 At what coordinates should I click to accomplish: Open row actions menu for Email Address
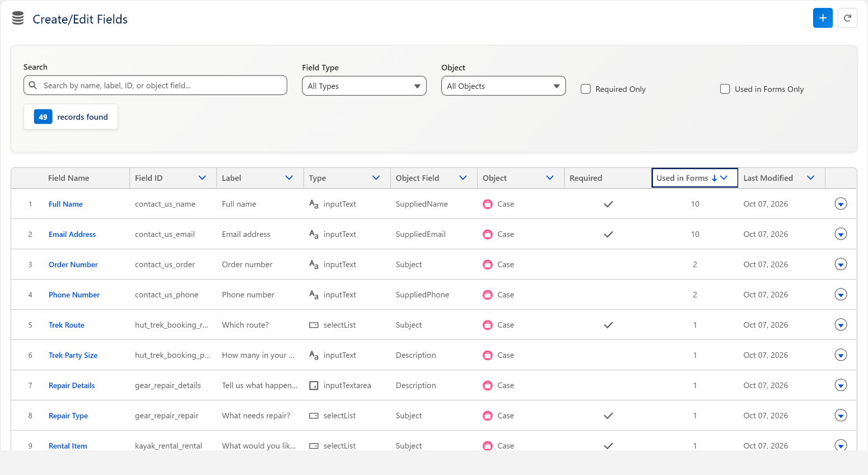point(841,234)
